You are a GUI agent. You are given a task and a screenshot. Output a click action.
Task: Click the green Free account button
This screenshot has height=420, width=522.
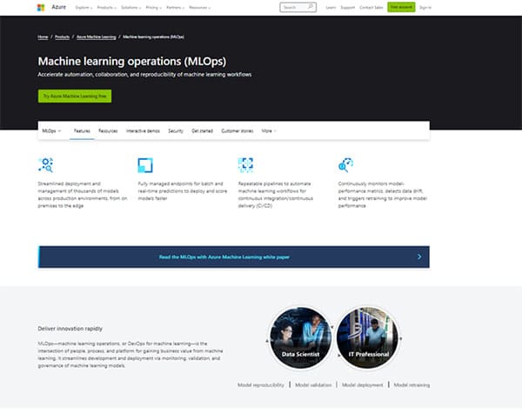pyautogui.click(x=401, y=7)
